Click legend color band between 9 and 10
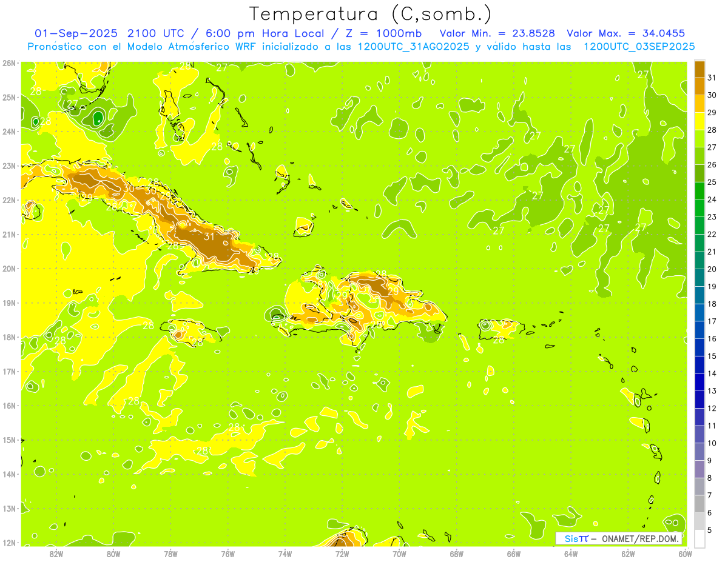 (x=699, y=452)
